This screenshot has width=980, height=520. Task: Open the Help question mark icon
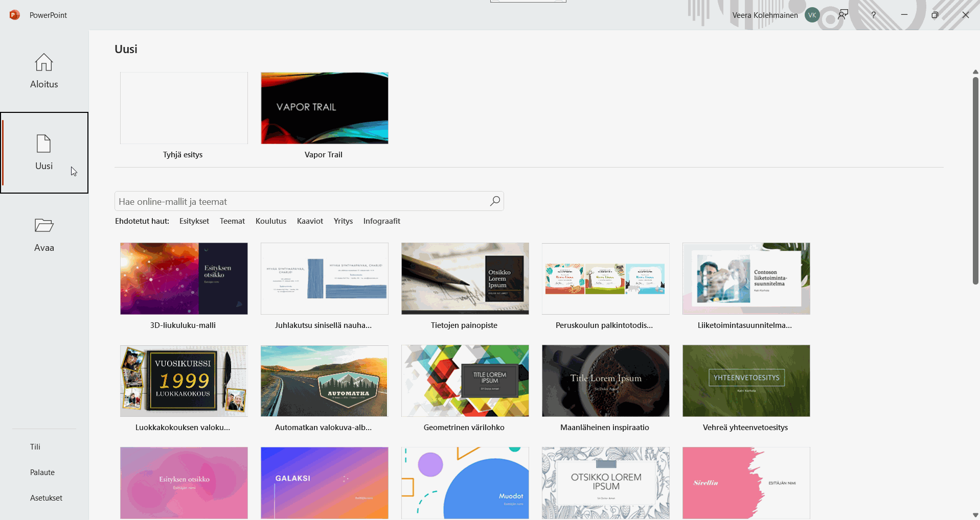click(x=874, y=15)
